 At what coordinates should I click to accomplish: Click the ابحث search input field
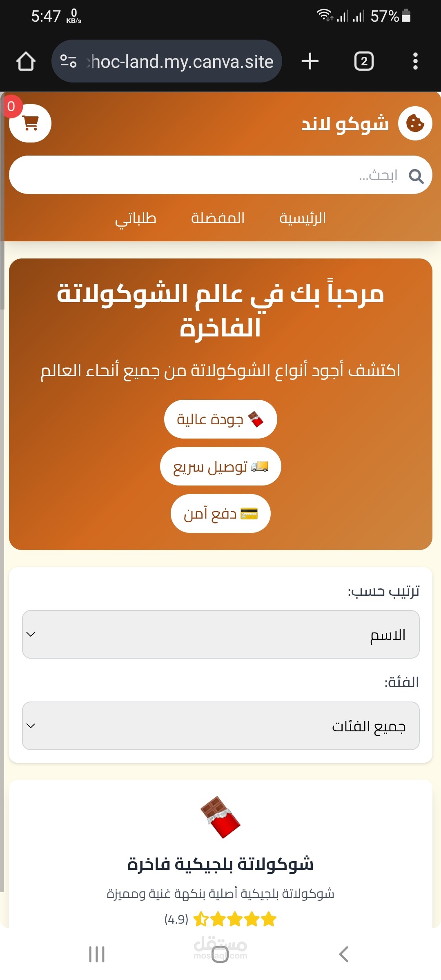tap(204, 175)
